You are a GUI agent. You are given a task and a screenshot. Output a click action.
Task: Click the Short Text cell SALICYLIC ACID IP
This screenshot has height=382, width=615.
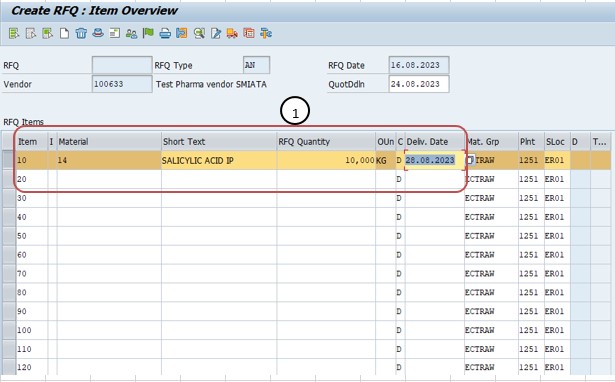[219, 160]
